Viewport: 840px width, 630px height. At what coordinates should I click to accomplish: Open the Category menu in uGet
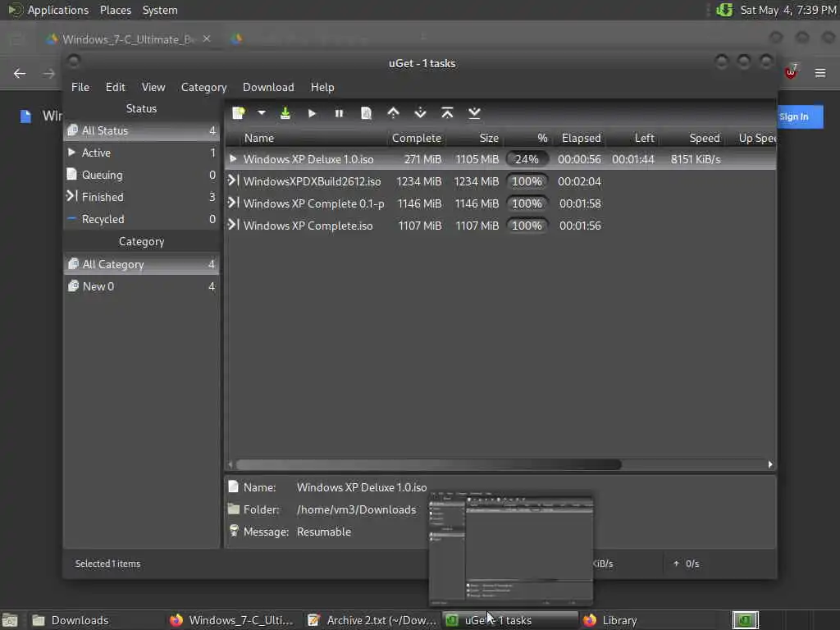(x=203, y=87)
